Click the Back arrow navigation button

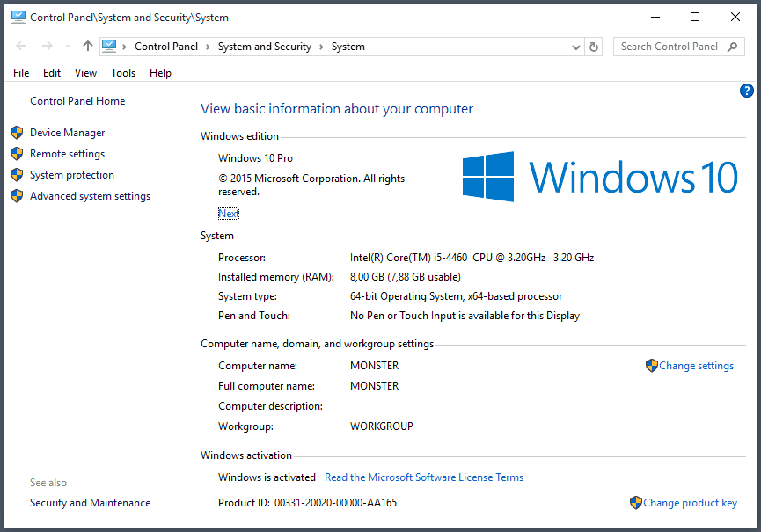click(x=22, y=47)
